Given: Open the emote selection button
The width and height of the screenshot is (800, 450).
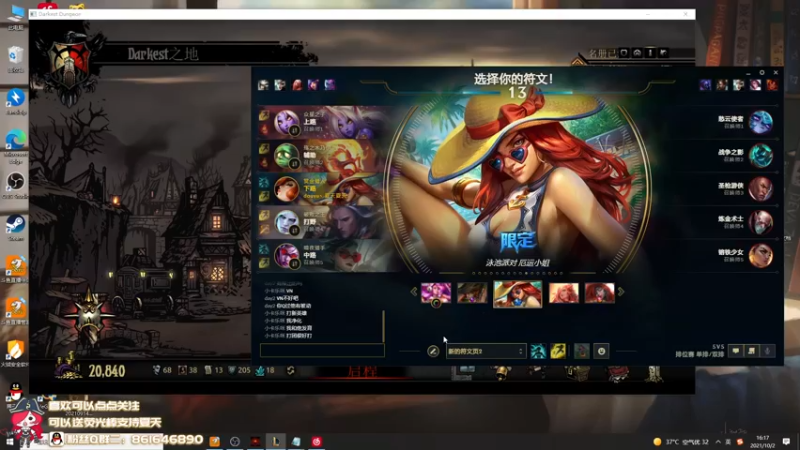Looking at the screenshot, I should click(601, 351).
